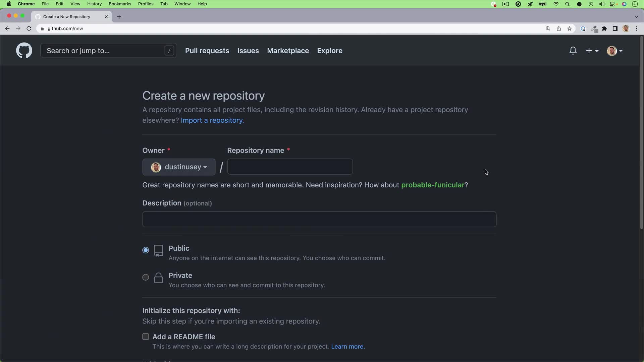Bookmark this page with the star icon
This screenshot has width=644, height=362.
(x=570, y=28)
